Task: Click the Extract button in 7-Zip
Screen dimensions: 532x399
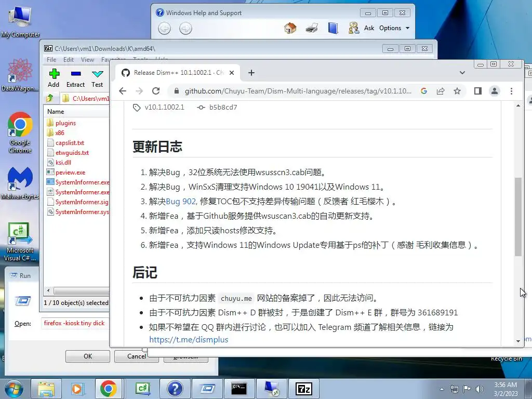Action: coord(75,78)
